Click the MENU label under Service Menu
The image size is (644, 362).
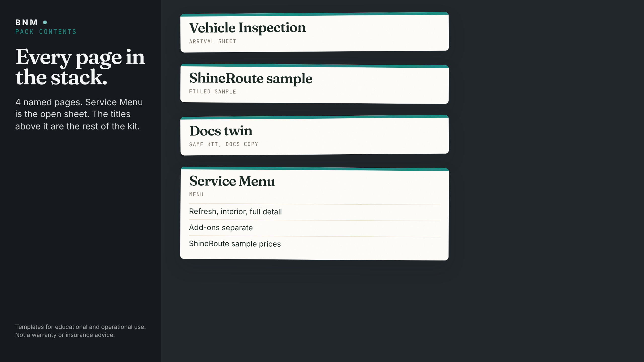196,194
